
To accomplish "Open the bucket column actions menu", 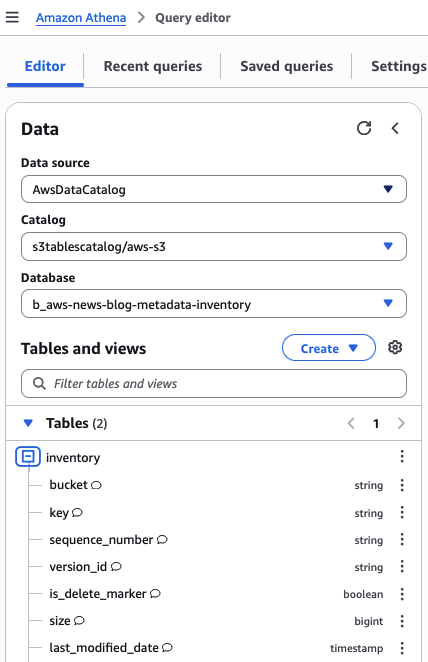I will click(402, 485).
